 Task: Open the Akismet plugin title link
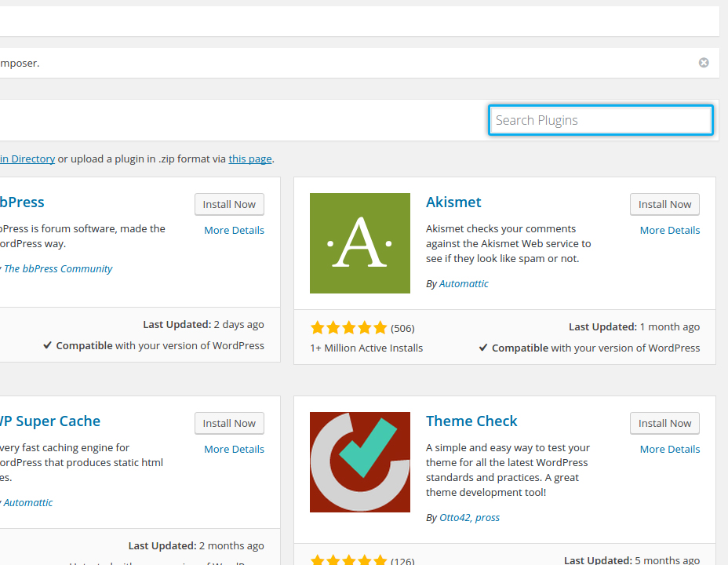(x=453, y=202)
